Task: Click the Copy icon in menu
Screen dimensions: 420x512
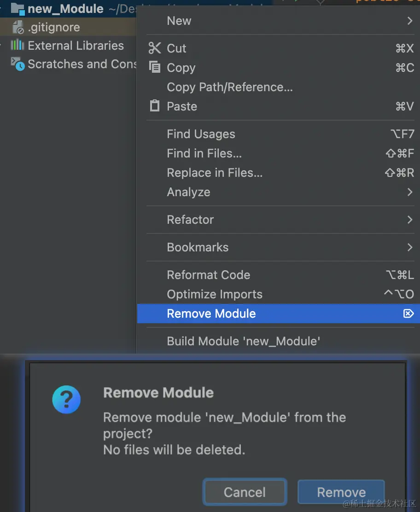Action: (x=155, y=67)
